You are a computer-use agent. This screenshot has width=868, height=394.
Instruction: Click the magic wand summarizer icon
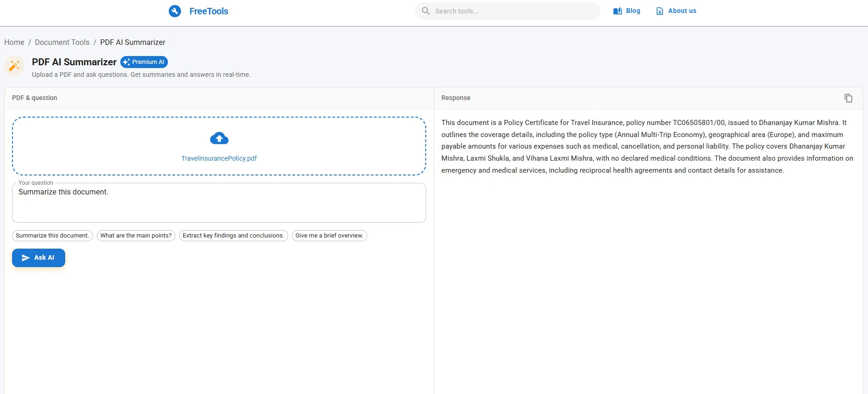pos(14,66)
